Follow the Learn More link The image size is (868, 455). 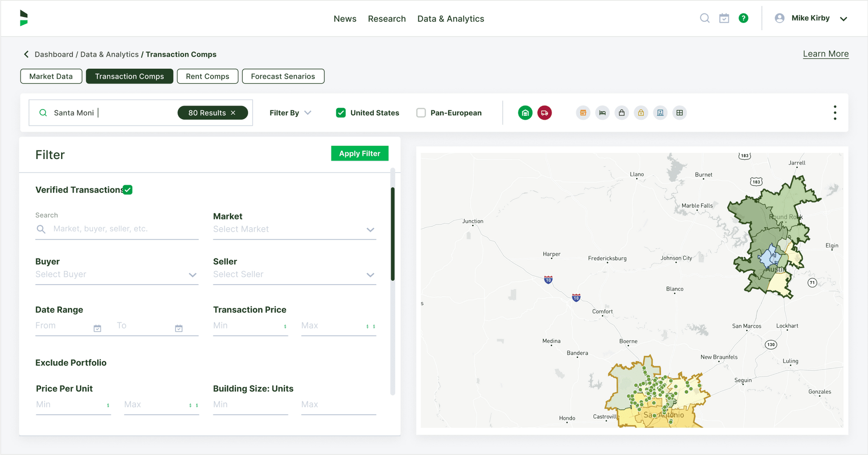coord(826,54)
